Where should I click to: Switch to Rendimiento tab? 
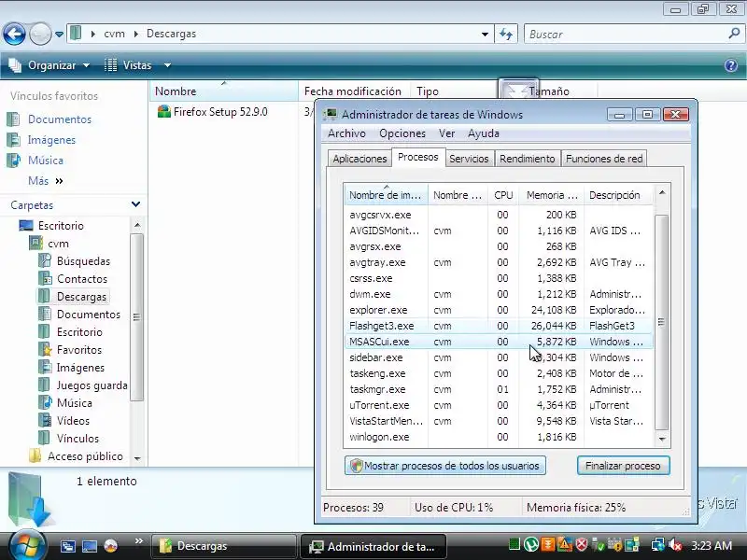click(x=527, y=159)
